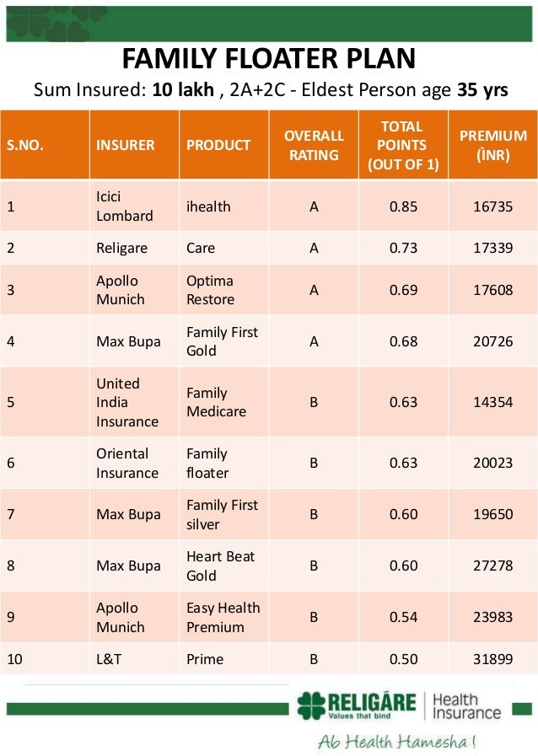This screenshot has width=538, height=756.
Task: Click the Ab Health Hamesha tagline
Action: click(x=397, y=743)
